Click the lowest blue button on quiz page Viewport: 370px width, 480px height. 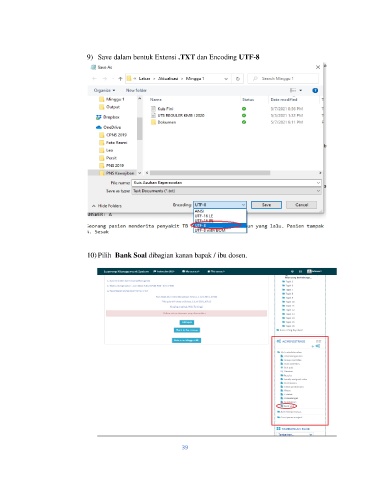click(x=186, y=340)
